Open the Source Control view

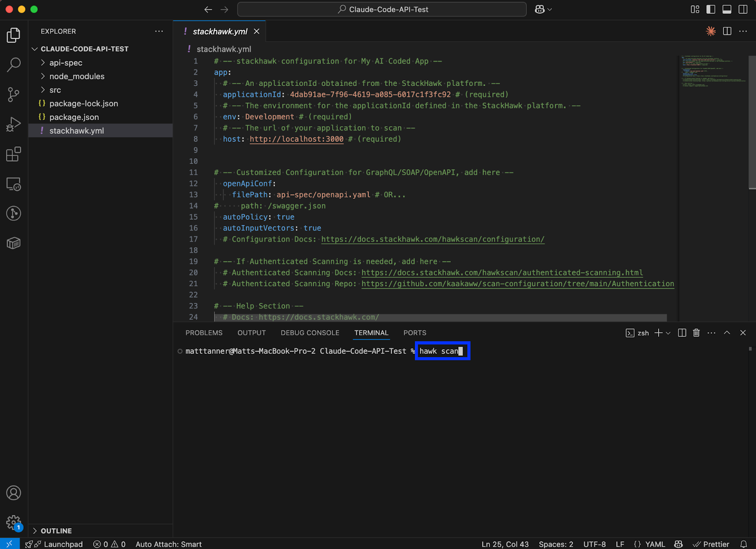14,94
